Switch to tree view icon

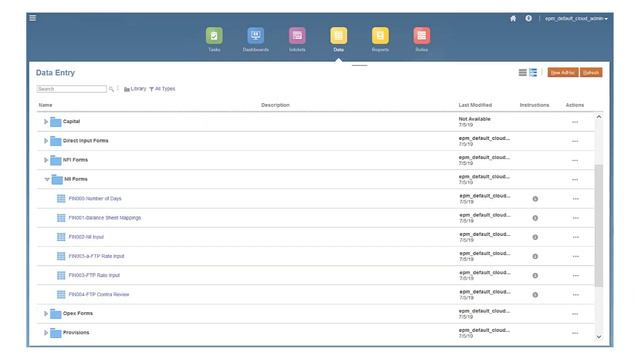(533, 73)
